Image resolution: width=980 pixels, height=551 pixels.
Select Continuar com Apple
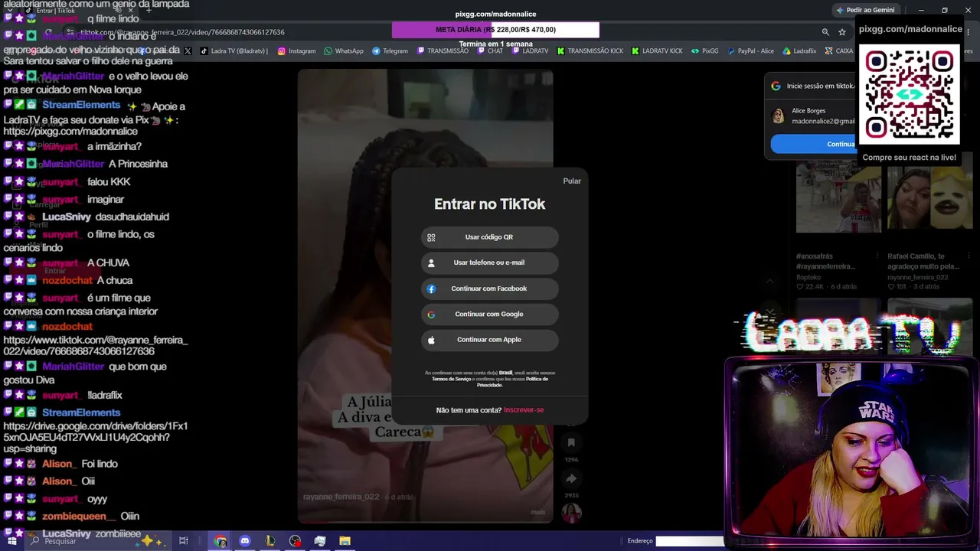point(490,340)
